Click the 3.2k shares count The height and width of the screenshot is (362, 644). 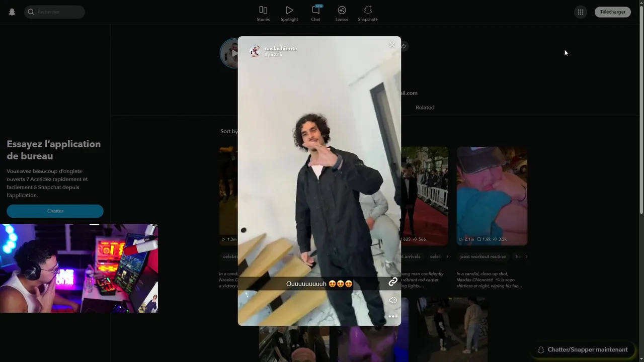pos(500,239)
